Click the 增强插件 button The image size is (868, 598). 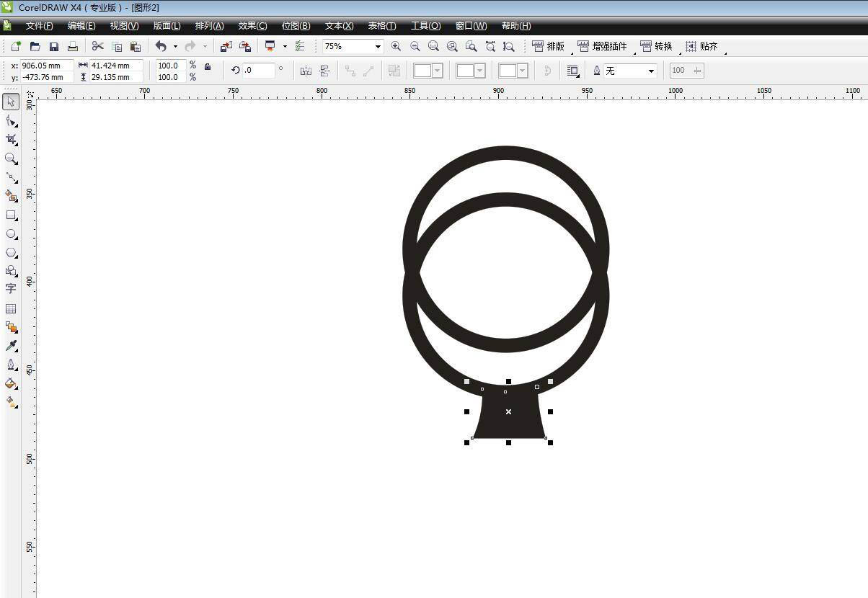[602, 46]
